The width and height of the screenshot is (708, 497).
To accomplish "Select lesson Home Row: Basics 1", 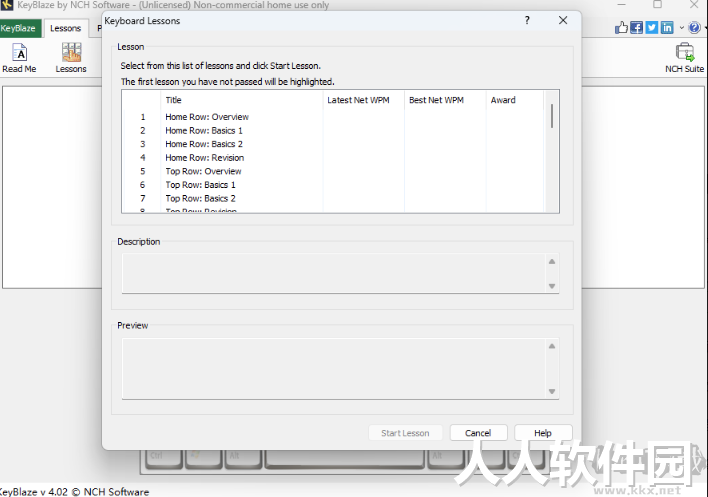I will point(204,130).
